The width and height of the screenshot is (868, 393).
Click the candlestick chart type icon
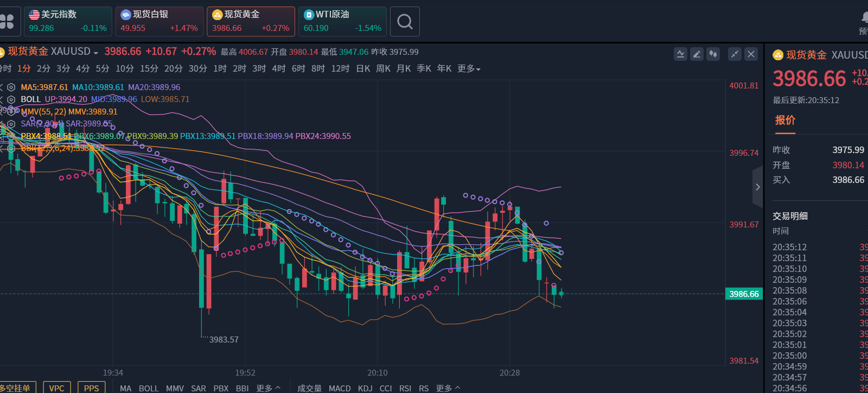pyautogui.click(x=713, y=54)
